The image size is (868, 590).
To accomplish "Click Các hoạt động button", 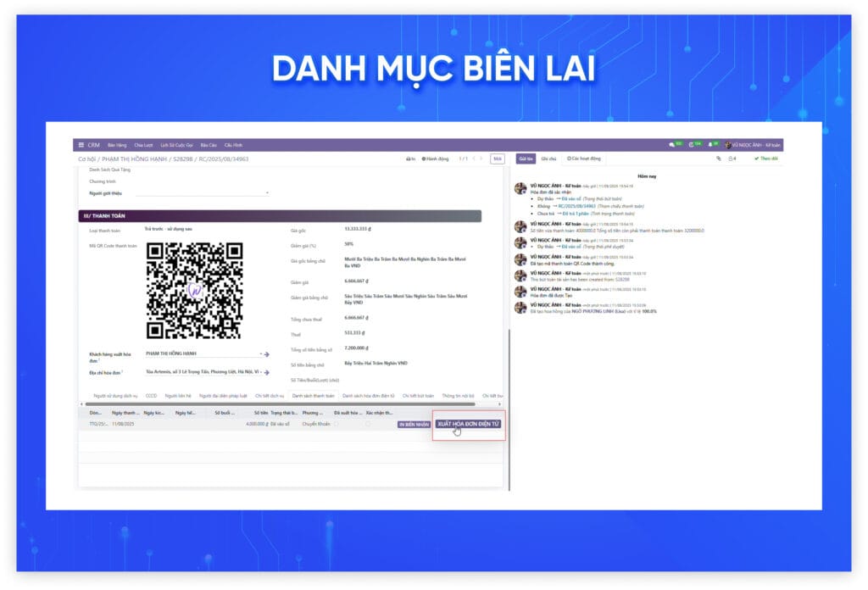I will (x=583, y=159).
